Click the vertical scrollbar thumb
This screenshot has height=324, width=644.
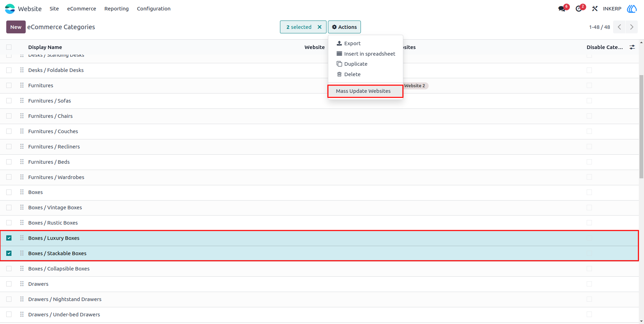(x=641, y=127)
